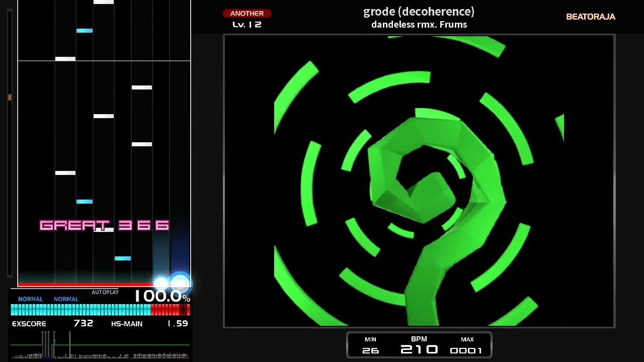
Task: Click the 100.0% gauge percentage
Action: 162,296
